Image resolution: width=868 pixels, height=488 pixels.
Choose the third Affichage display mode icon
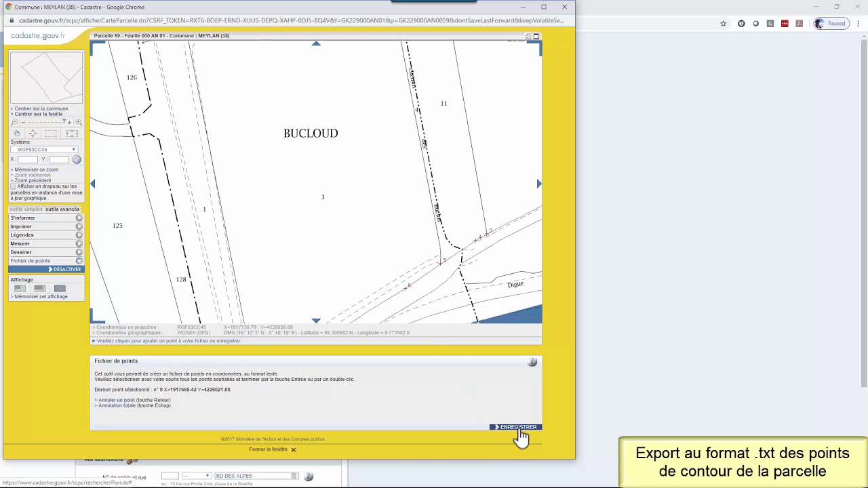60,289
